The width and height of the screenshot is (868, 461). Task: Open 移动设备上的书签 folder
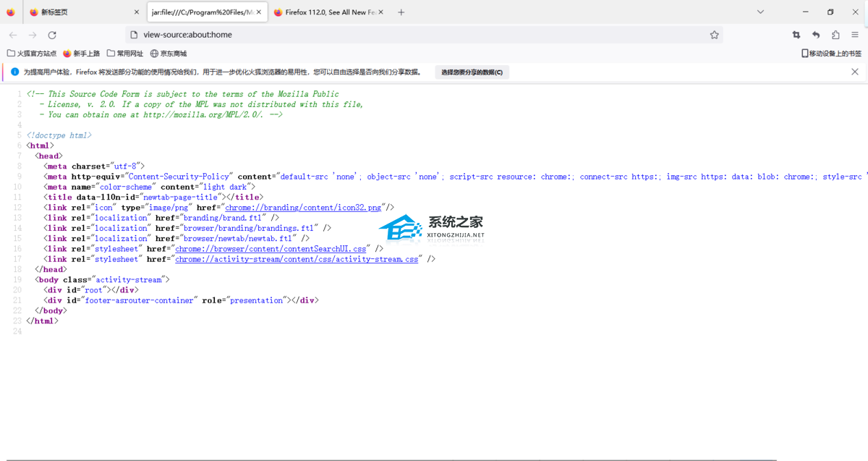click(831, 54)
